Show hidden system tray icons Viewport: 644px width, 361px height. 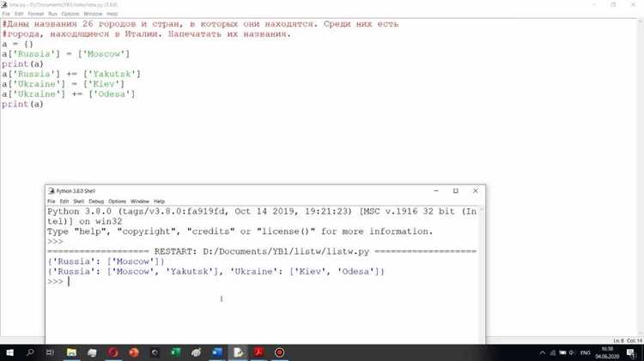543,352
